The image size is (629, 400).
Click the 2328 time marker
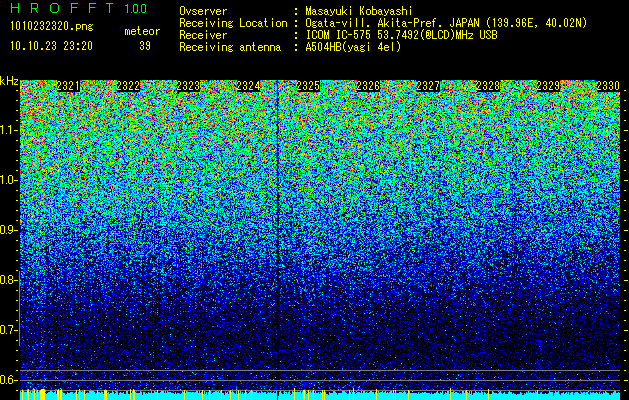[x=488, y=86]
